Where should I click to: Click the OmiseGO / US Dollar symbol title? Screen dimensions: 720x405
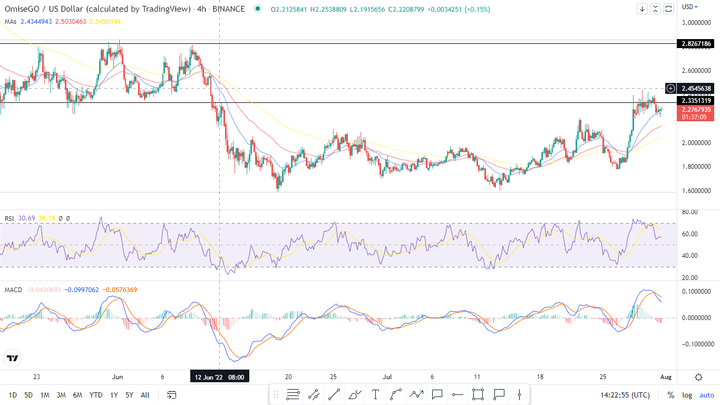97,9
